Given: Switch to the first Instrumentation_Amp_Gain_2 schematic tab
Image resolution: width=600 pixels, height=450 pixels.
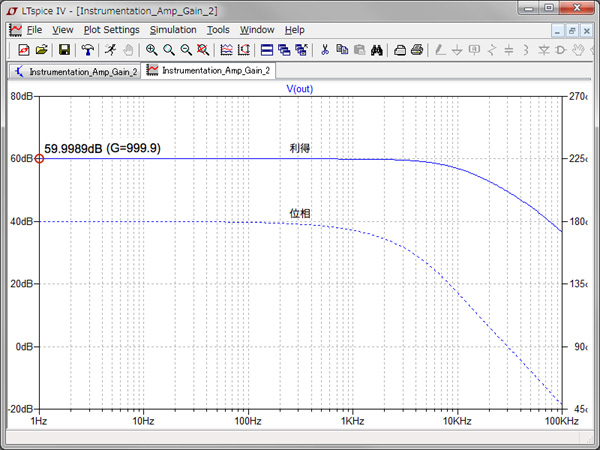Looking at the screenshot, I should [x=75, y=71].
